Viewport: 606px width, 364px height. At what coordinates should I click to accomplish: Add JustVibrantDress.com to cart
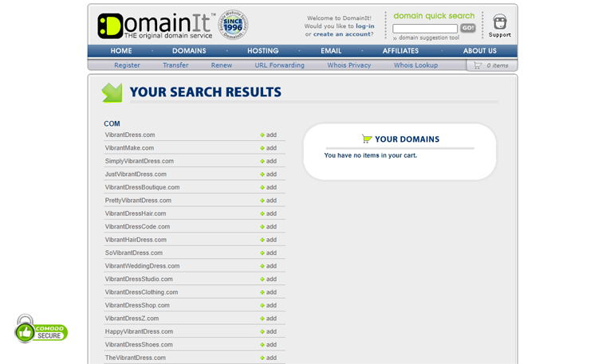point(268,174)
